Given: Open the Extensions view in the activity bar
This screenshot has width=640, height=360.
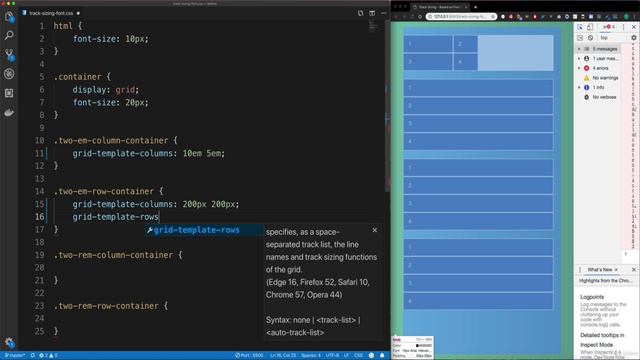Looking at the screenshot, I should (x=9, y=93).
